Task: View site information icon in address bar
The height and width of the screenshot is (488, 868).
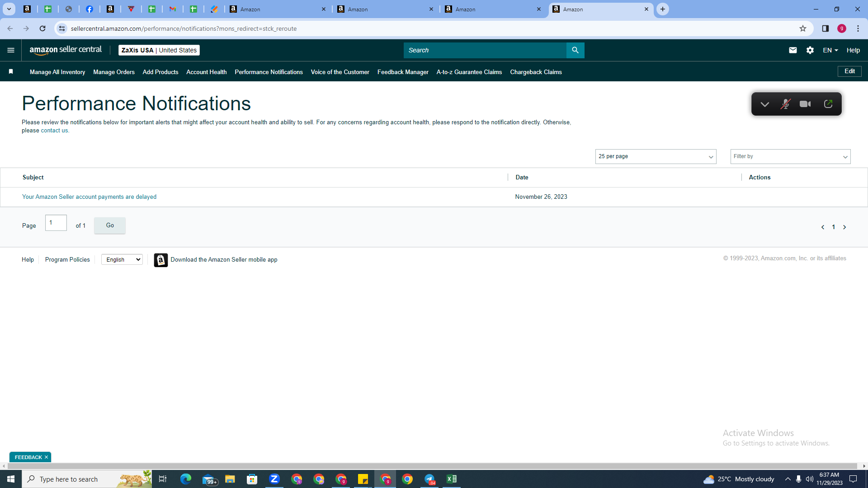Action: coord(62,28)
